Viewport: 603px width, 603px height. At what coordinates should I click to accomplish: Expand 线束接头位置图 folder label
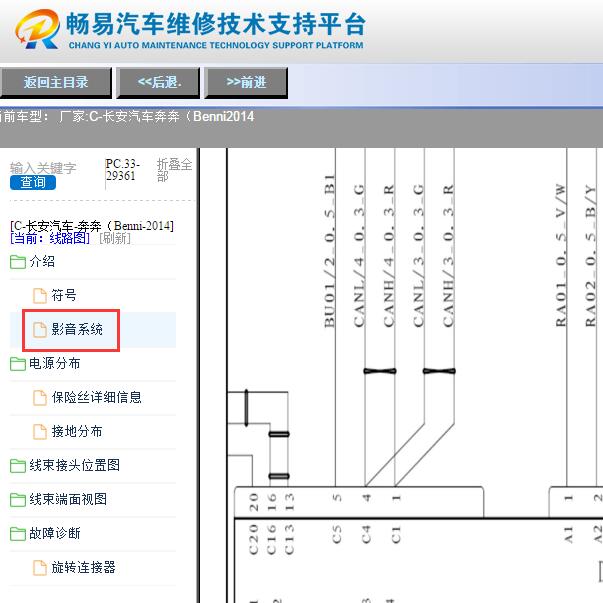click(75, 465)
